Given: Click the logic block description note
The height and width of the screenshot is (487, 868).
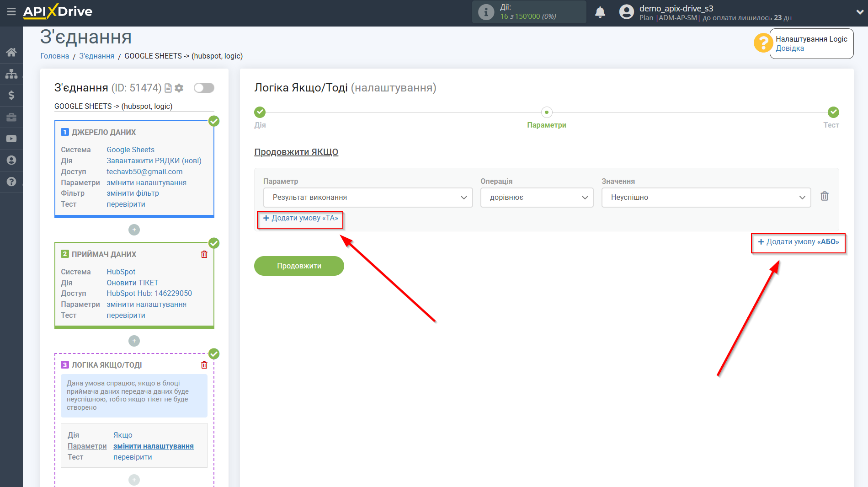Looking at the screenshot, I should (x=134, y=396).
